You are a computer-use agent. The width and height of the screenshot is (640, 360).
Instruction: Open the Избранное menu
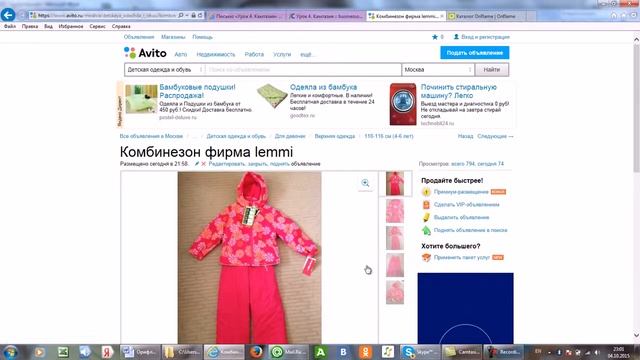[x=71, y=26]
